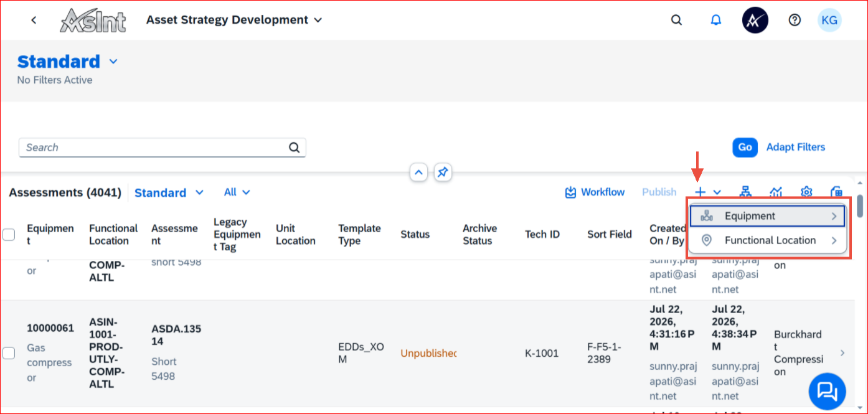
Task: Click the Functional Location column header
Action: click(x=113, y=235)
